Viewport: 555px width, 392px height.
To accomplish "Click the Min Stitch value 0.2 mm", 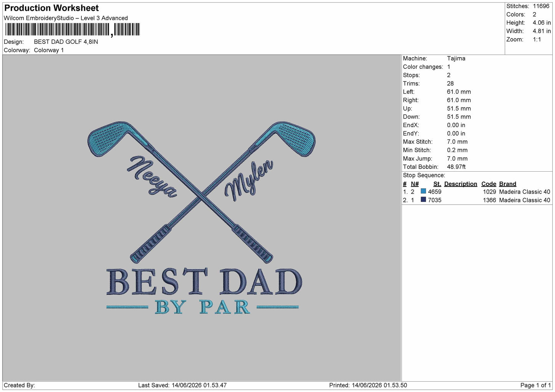I will [457, 150].
